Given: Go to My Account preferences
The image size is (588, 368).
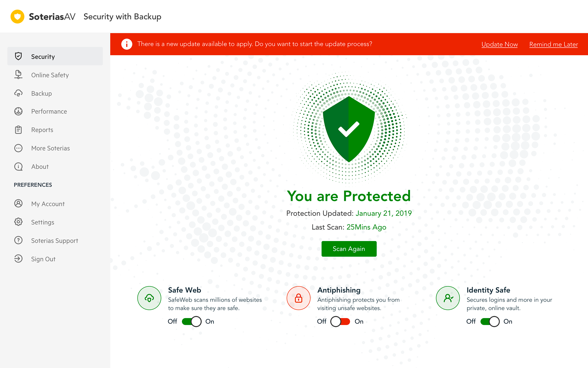Looking at the screenshot, I should (48, 204).
